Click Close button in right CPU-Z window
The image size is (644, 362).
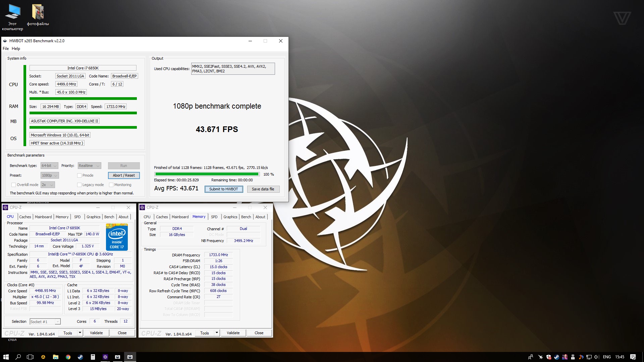pyautogui.click(x=259, y=333)
